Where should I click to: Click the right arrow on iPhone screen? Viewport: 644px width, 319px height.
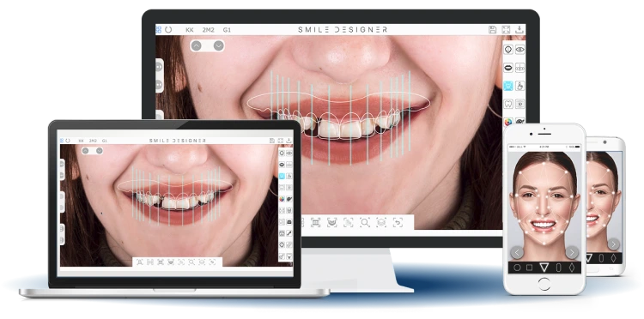572,253
